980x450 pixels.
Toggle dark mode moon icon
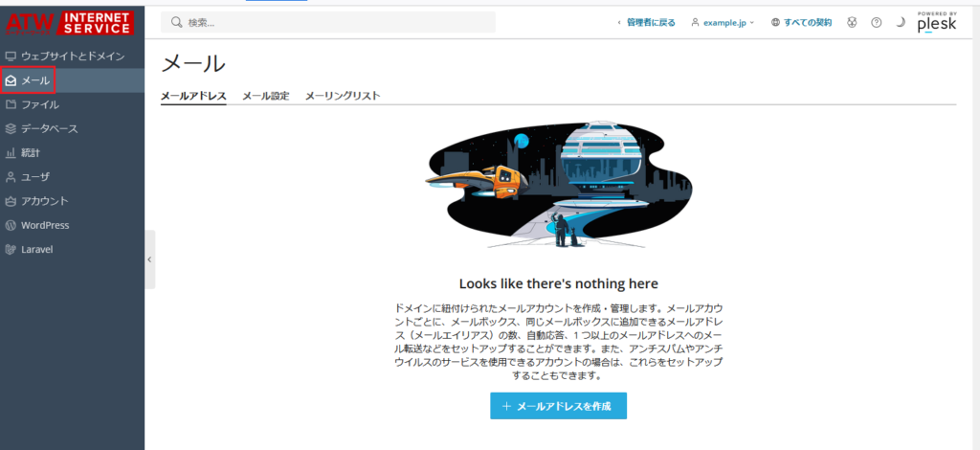coord(900,23)
